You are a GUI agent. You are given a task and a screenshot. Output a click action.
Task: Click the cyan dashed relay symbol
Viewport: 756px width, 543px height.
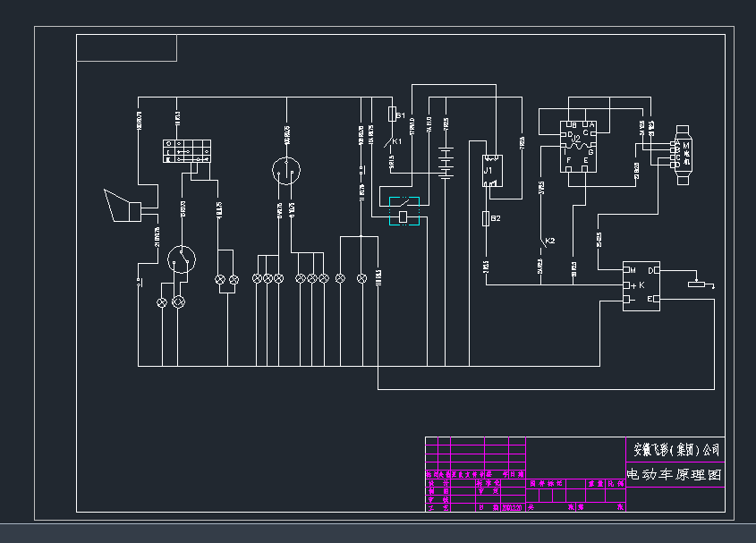click(403, 210)
